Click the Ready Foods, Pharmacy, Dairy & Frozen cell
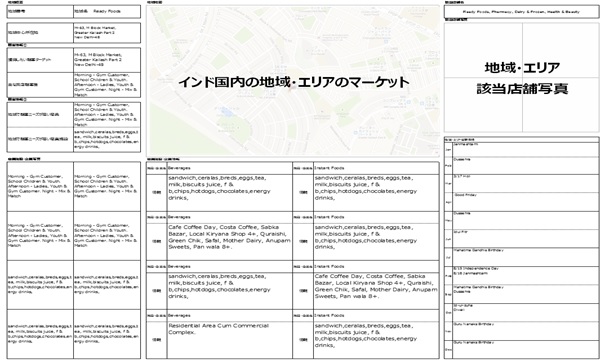 coord(522,12)
